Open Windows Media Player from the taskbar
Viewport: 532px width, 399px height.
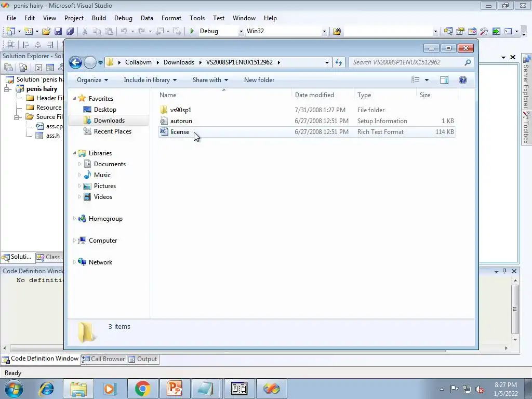[110, 389]
